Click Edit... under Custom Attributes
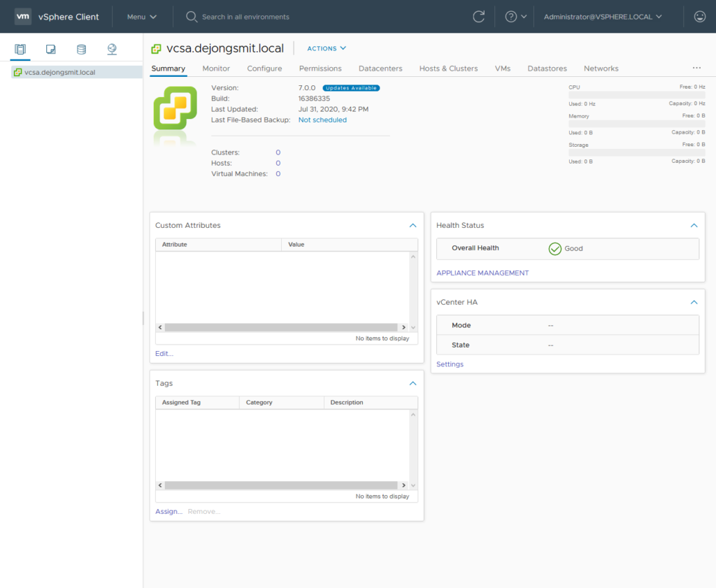 [164, 354]
